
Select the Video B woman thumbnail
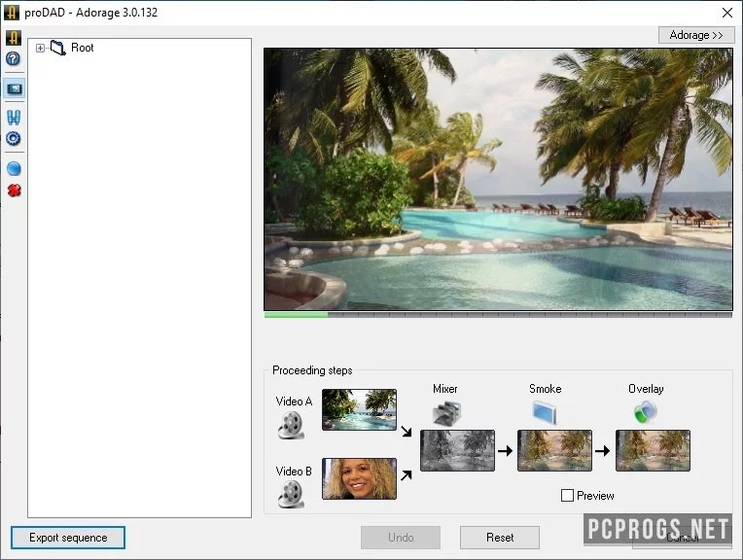click(x=359, y=478)
